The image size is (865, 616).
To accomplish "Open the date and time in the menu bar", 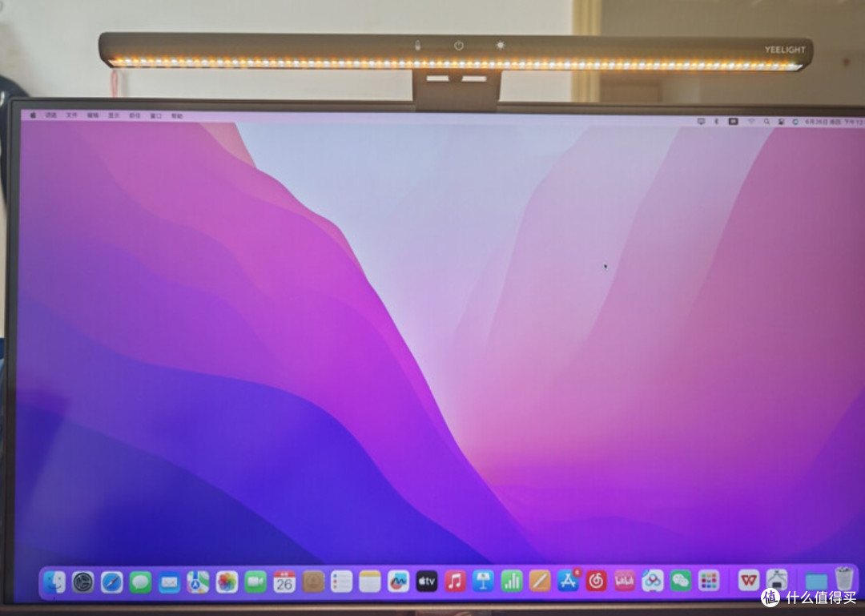I will [x=835, y=122].
